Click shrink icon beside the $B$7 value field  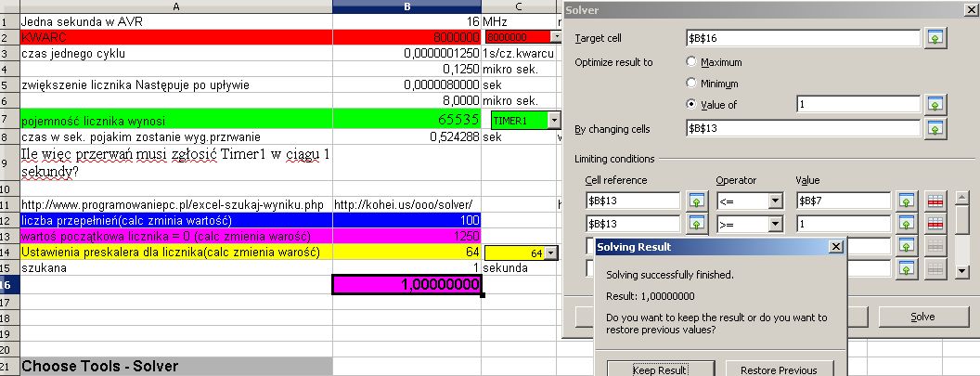906,201
